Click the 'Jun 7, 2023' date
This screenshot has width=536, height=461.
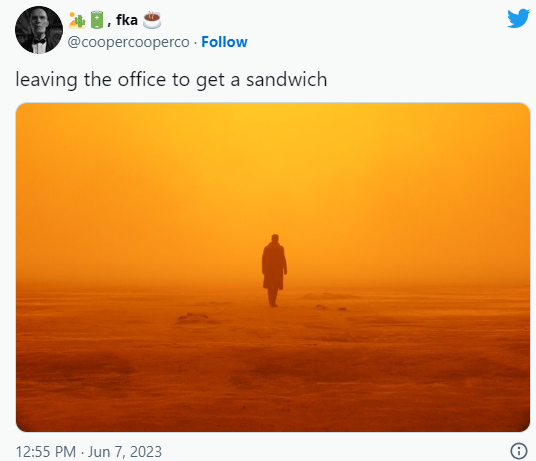point(125,451)
